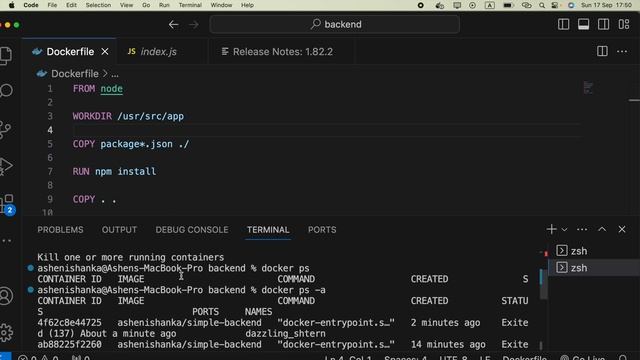Open Customize Layout icon
640x360 pixels.
[x=623, y=24]
